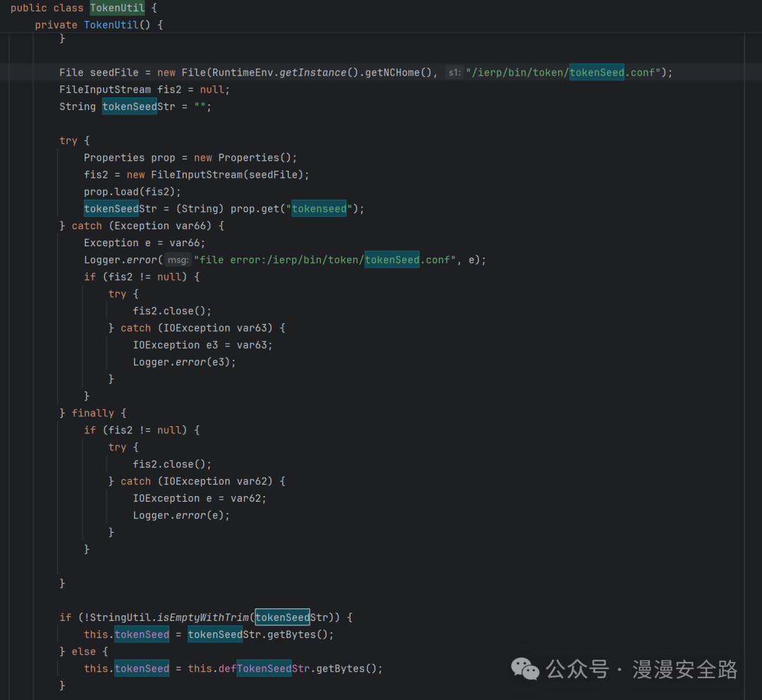762x700 pixels.
Task: Click the isEmptyWithTrim method name
Action: pyautogui.click(x=204, y=617)
